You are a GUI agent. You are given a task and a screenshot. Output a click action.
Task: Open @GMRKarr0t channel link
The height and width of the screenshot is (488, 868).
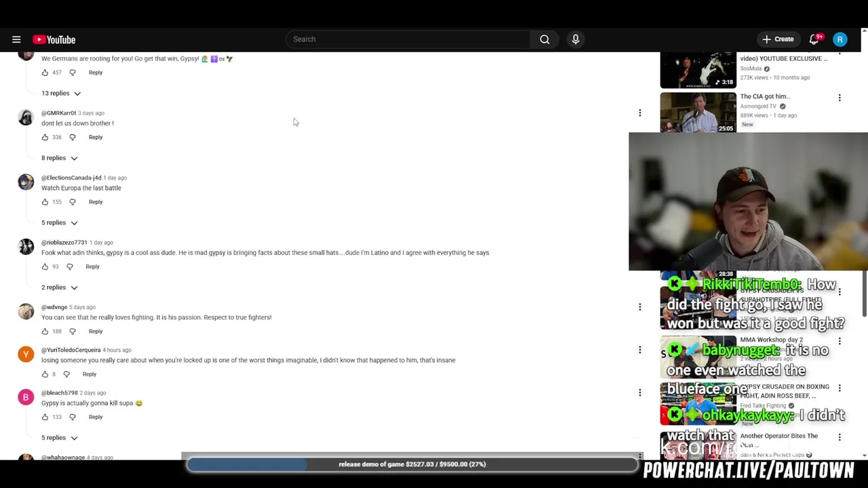[x=58, y=113]
